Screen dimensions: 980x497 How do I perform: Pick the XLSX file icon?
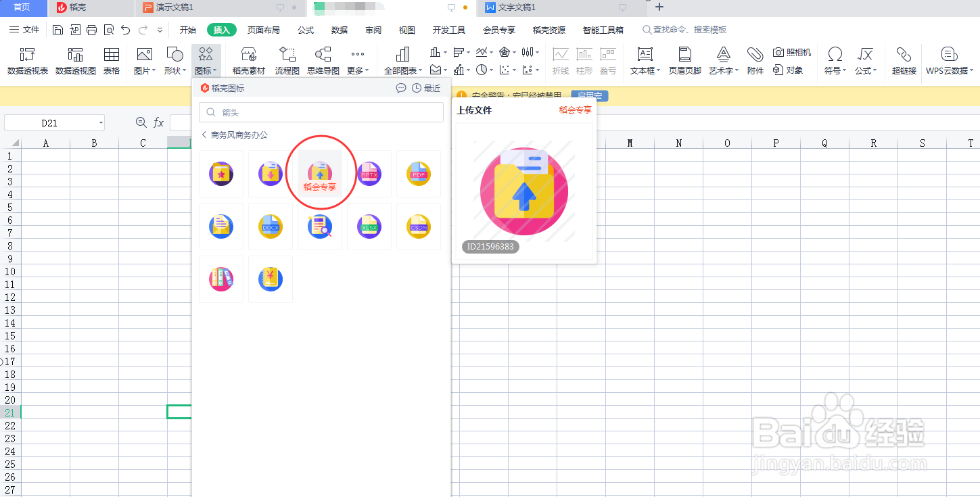point(369,227)
